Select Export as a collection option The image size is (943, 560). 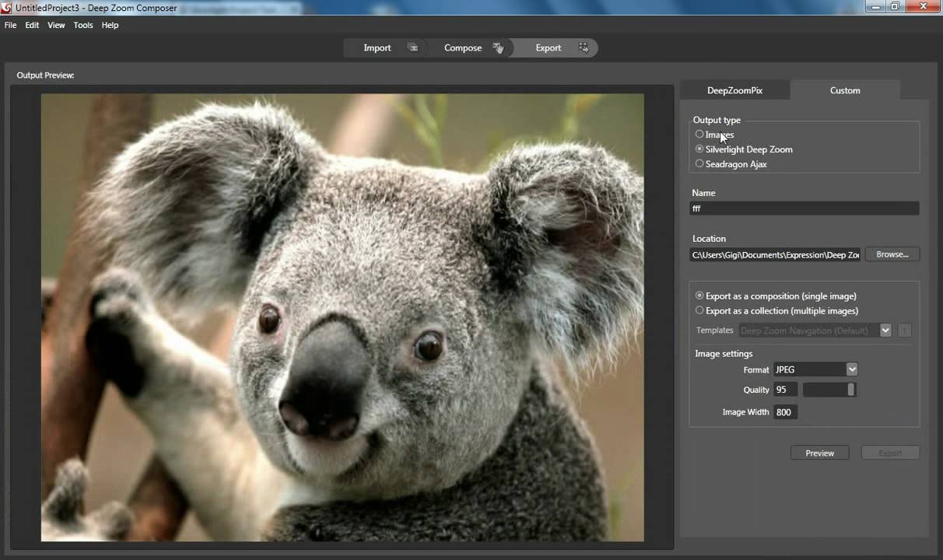699,310
